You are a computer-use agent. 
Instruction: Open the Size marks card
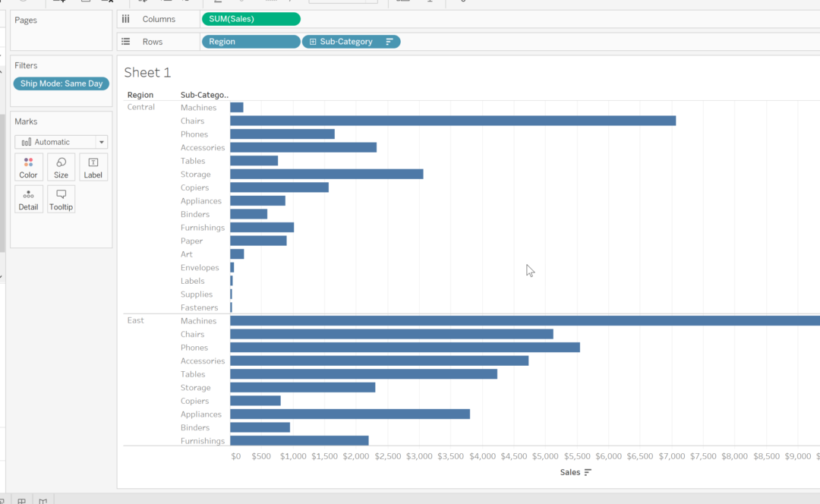pyautogui.click(x=60, y=166)
